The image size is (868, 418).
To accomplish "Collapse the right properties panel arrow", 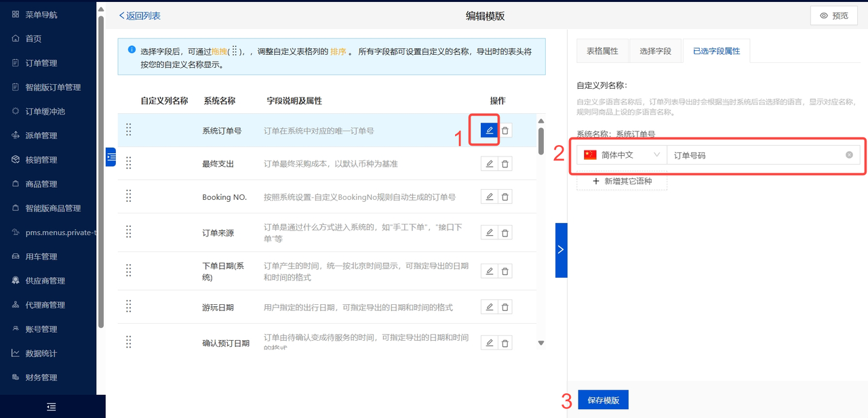I will 561,249.
